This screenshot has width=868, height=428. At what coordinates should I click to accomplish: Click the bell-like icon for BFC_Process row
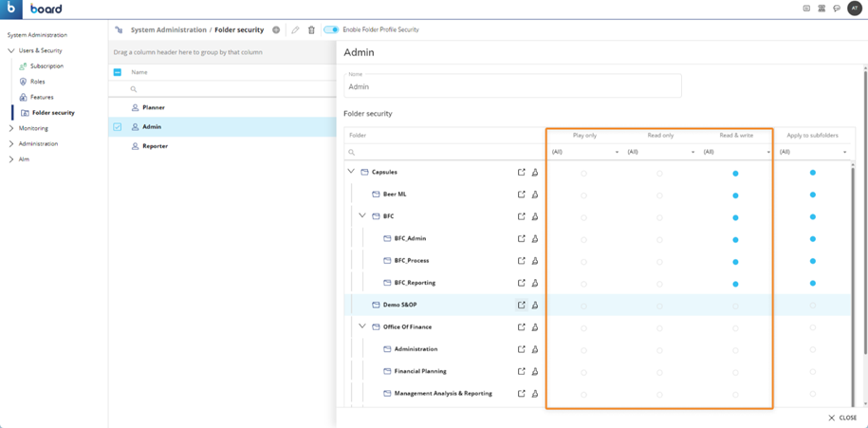click(x=535, y=260)
